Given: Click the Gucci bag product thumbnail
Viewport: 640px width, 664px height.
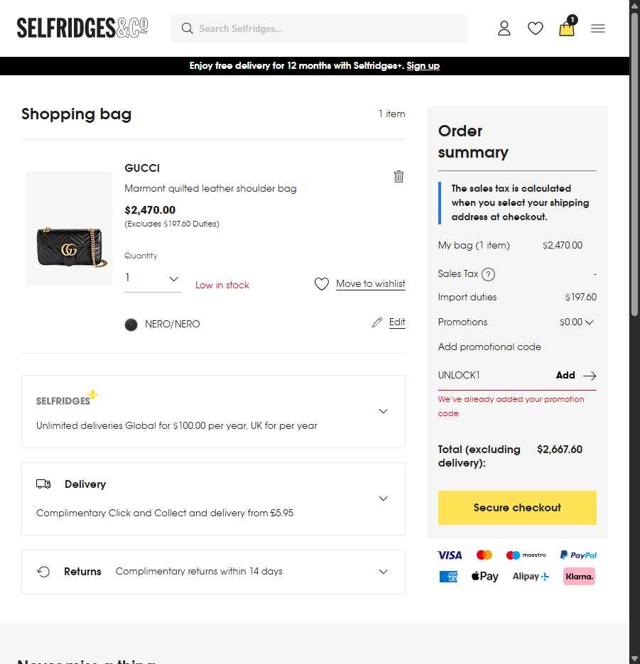Looking at the screenshot, I should click(69, 230).
